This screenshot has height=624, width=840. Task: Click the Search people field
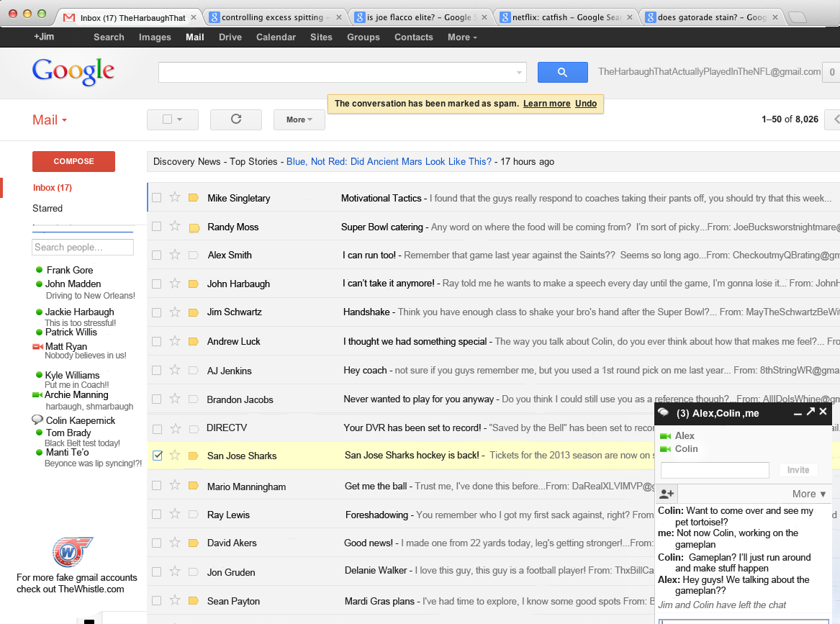(x=83, y=247)
